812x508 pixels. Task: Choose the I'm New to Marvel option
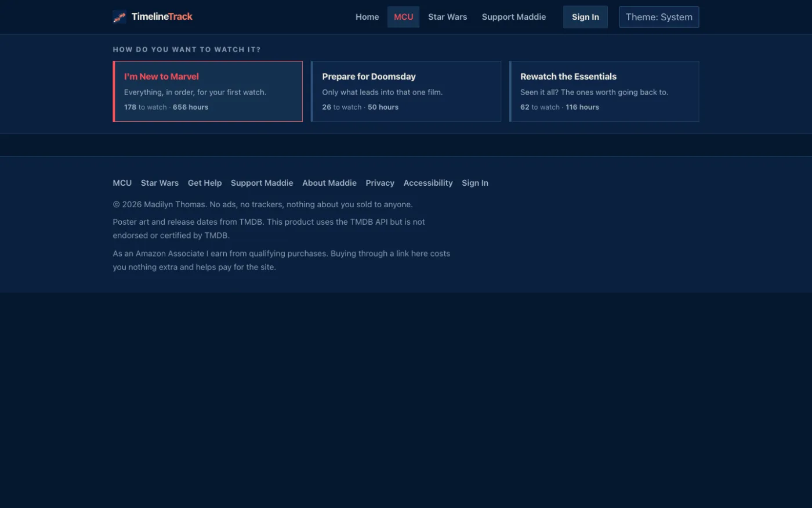[208, 91]
